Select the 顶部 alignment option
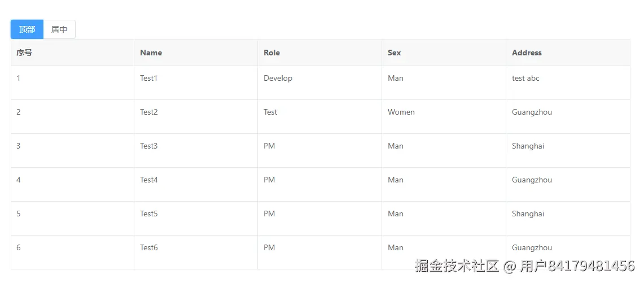Viewport: 644px width, 283px height. pyautogui.click(x=27, y=29)
